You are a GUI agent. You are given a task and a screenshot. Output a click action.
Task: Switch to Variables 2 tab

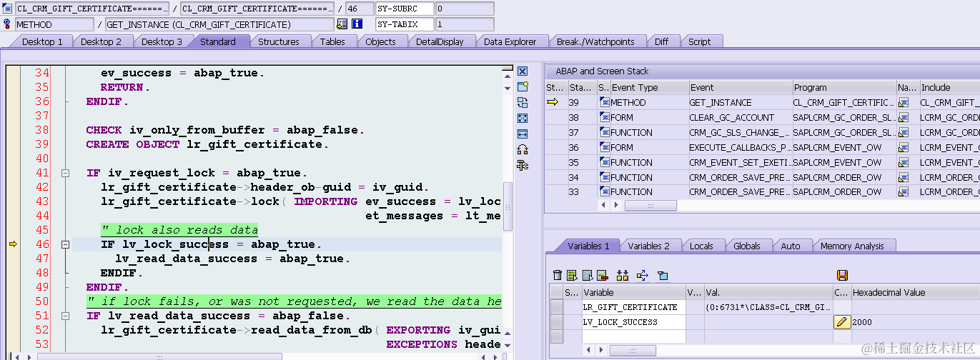click(x=649, y=246)
